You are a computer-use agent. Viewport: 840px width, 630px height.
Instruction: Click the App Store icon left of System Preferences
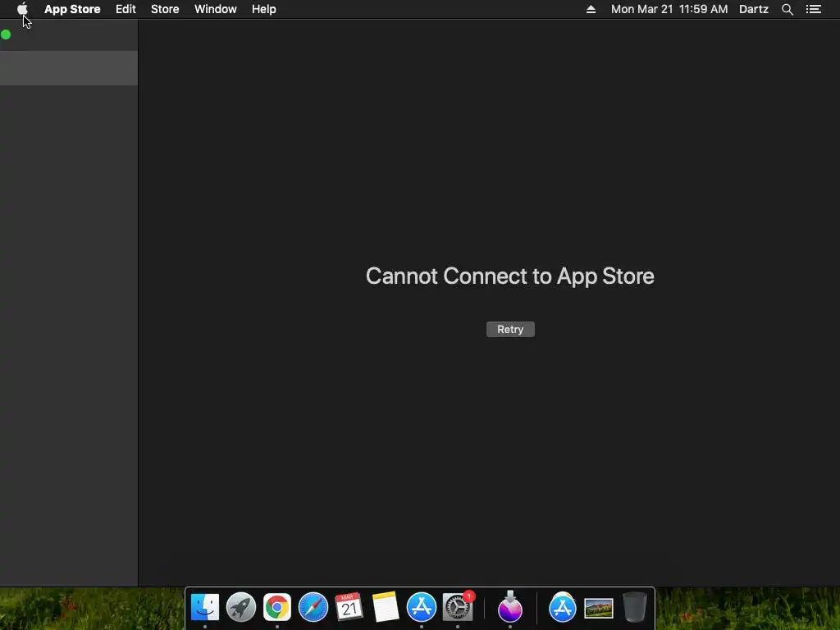[x=422, y=608]
